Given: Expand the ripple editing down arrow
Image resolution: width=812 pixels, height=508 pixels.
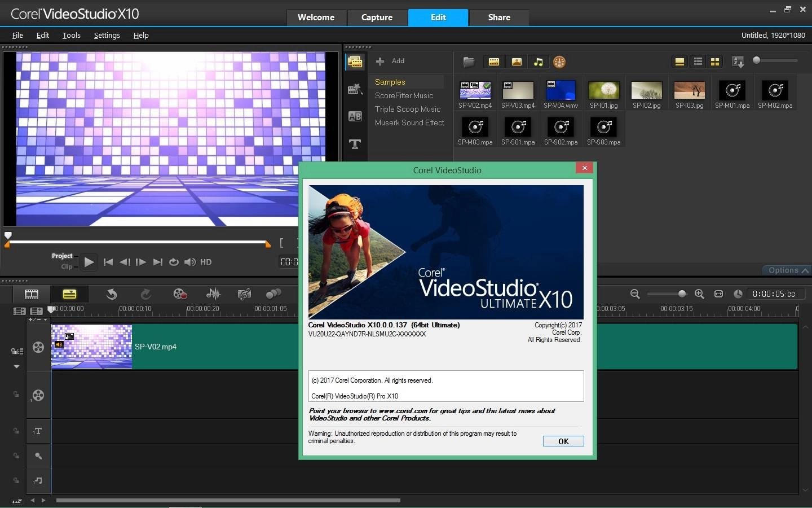Looking at the screenshot, I should 16,366.
